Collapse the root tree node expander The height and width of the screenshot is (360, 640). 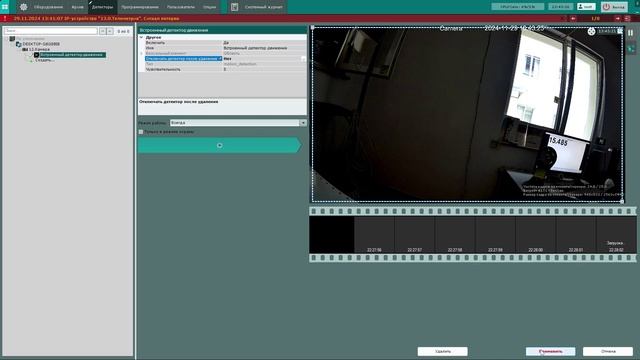coord(6,39)
